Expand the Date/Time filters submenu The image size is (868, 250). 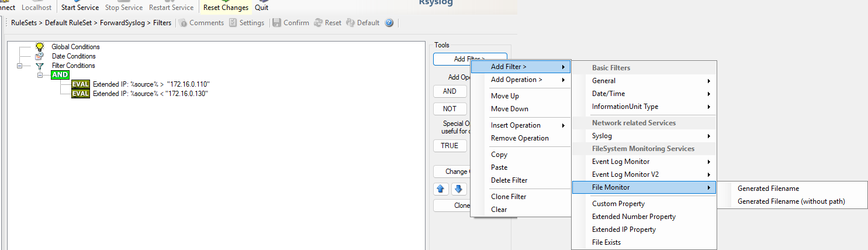tap(644, 94)
